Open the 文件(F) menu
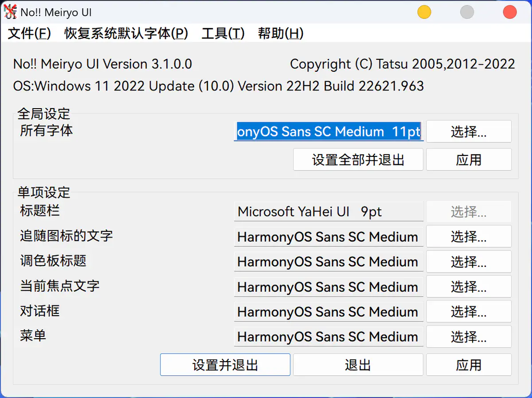Viewport: 532px width, 398px height. (x=30, y=34)
